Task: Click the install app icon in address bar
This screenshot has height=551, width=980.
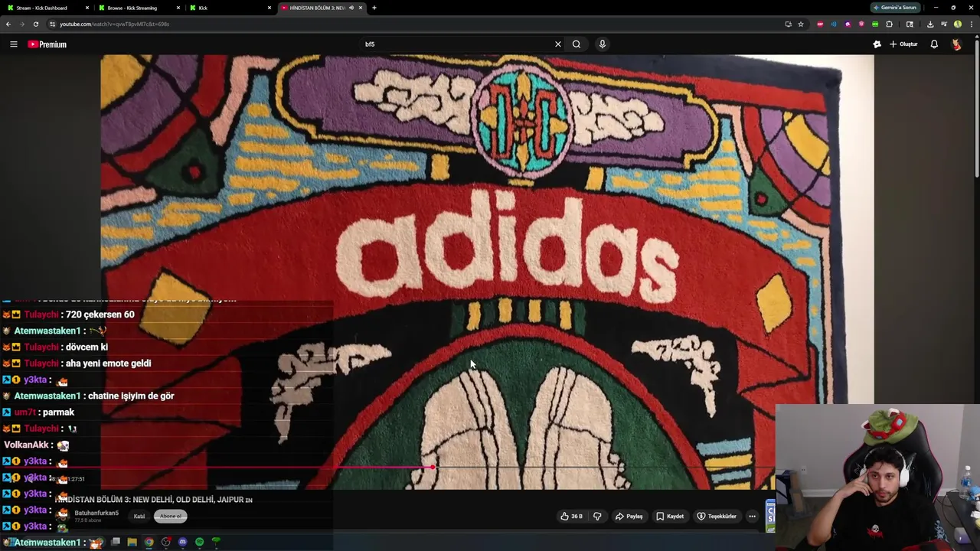Action: tap(788, 24)
